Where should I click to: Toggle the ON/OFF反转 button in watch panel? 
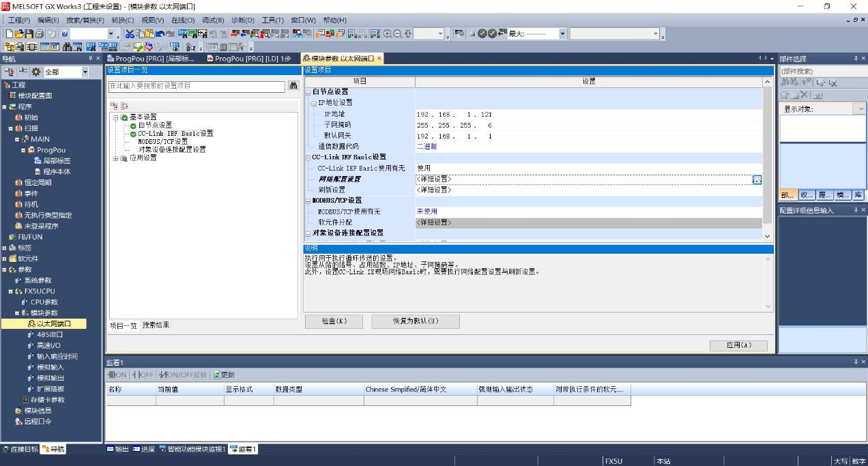[183, 375]
